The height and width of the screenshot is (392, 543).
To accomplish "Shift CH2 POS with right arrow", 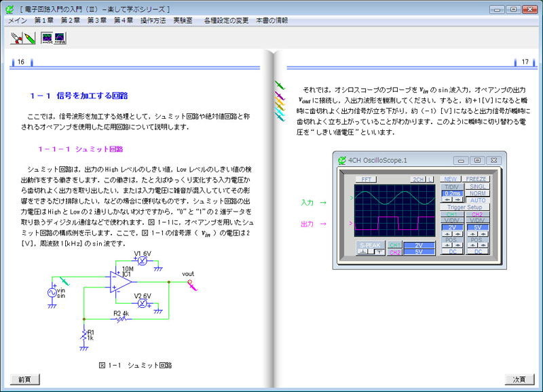I will 483,246.
